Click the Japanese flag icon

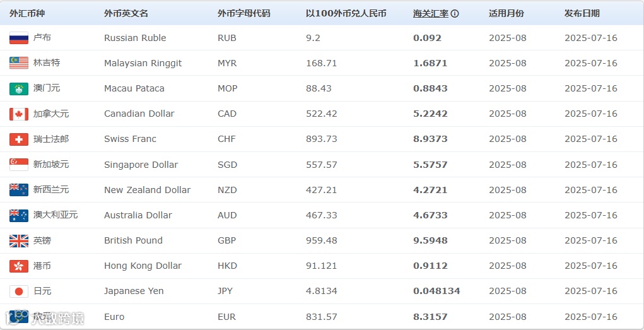point(19,292)
